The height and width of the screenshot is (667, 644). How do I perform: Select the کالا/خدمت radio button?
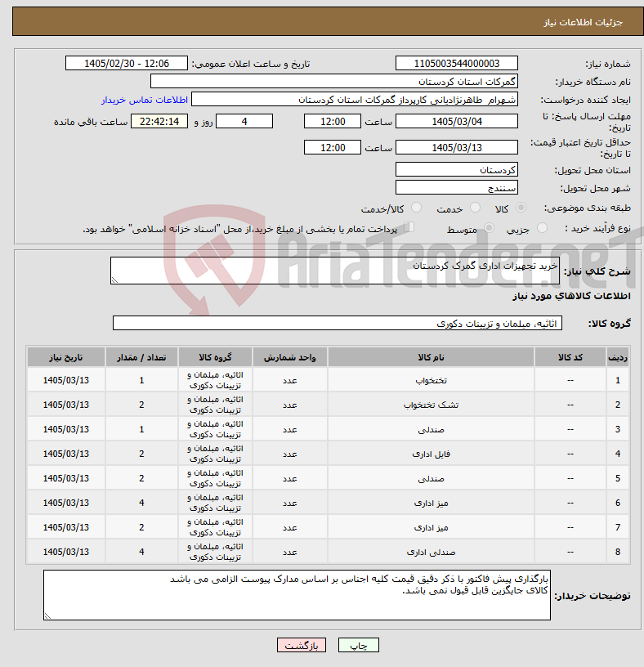[416, 208]
